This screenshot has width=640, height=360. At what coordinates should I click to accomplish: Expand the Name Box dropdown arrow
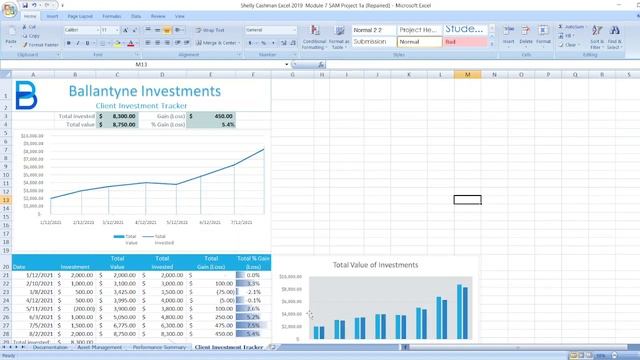click(287, 64)
